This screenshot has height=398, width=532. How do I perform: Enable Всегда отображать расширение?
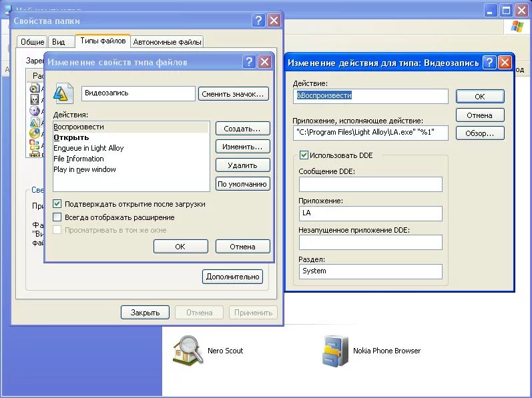click(57, 217)
